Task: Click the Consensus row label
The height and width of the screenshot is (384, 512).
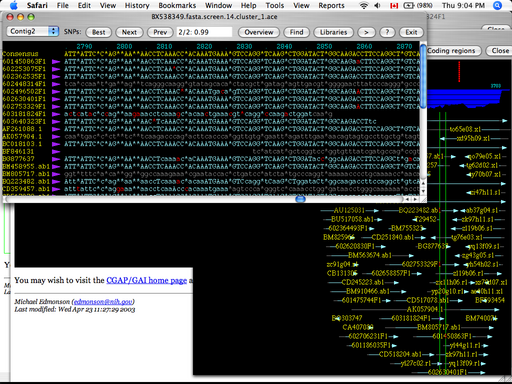Action: (20, 54)
